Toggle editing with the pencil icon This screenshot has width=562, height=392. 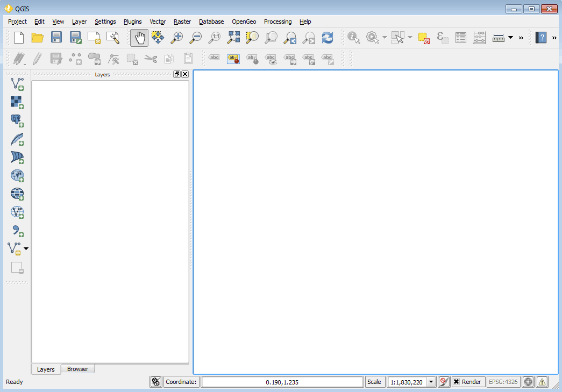coord(37,59)
